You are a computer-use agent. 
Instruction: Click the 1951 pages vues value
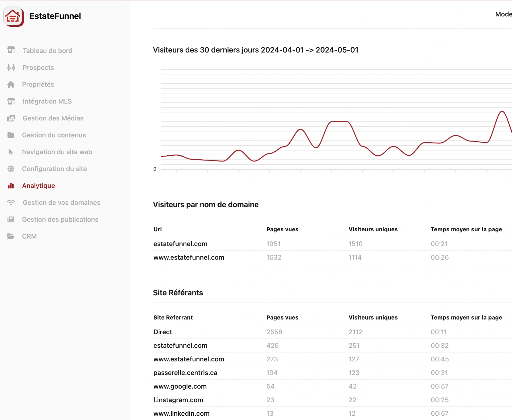tap(273, 244)
